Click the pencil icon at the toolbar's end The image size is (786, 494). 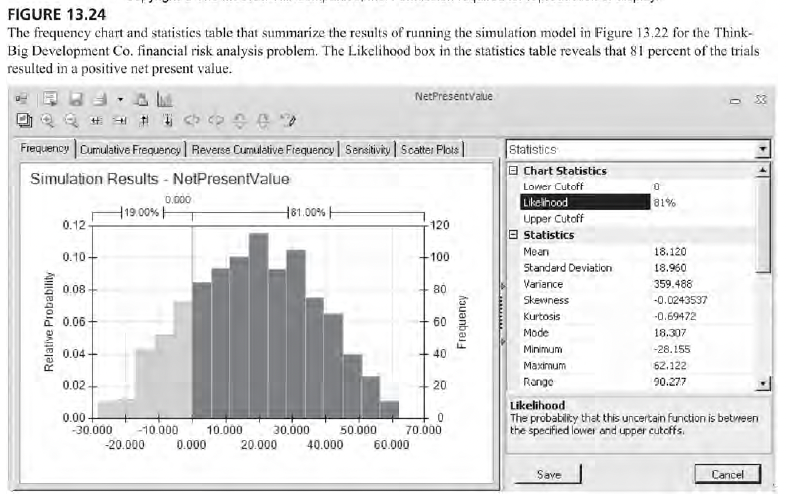(288, 120)
